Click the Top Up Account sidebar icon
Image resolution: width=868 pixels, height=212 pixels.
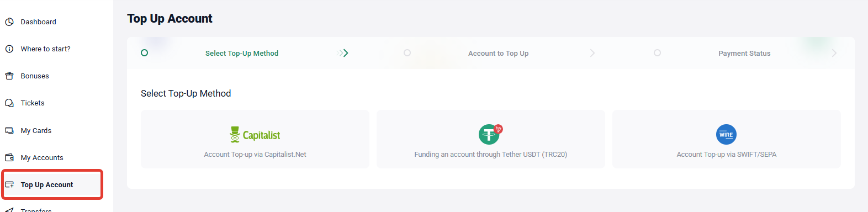click(9, 185)
